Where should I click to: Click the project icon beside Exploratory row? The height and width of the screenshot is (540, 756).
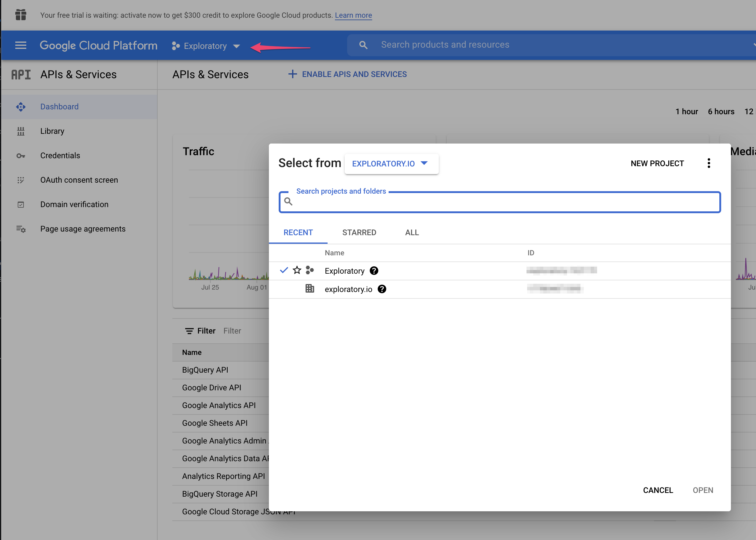[310, 270]
